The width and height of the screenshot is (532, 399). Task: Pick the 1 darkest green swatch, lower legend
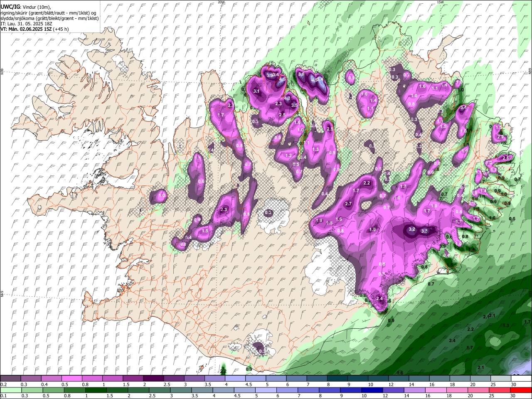(x=96, y=390)
